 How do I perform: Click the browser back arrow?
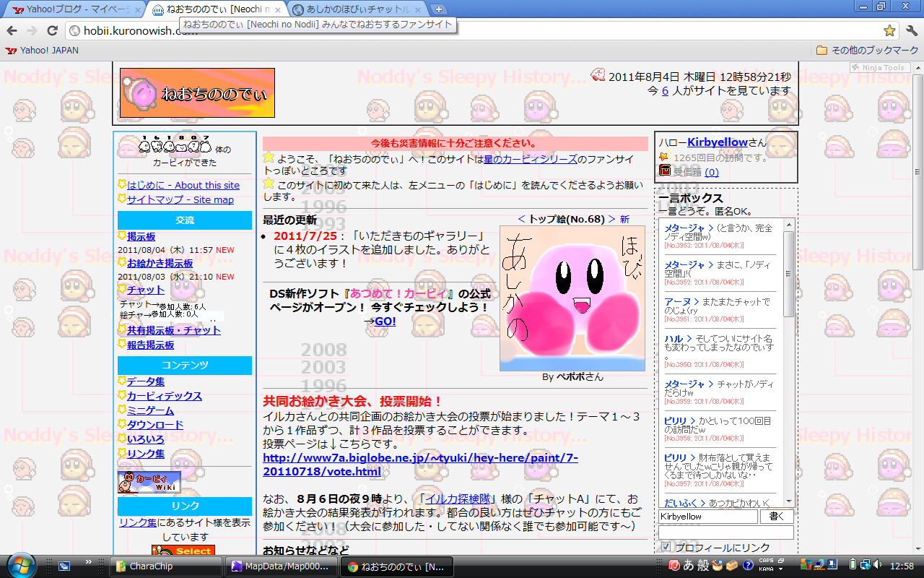tap(12, 30)
